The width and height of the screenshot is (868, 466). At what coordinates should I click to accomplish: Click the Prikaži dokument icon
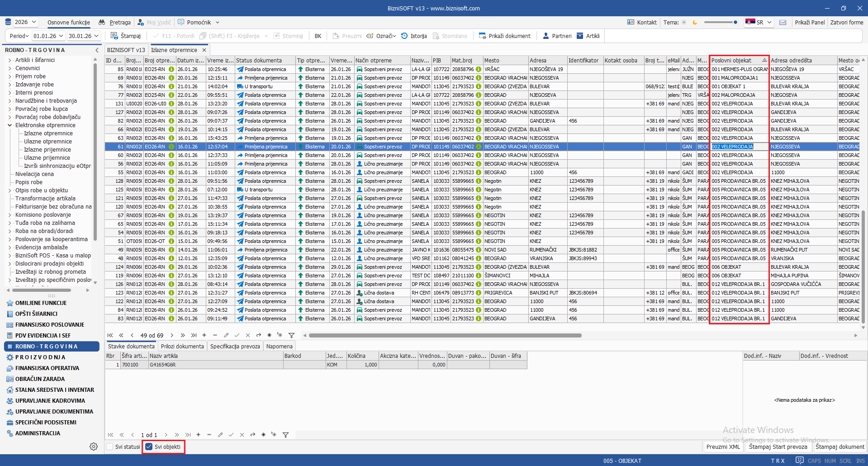(x=482, y=36)
